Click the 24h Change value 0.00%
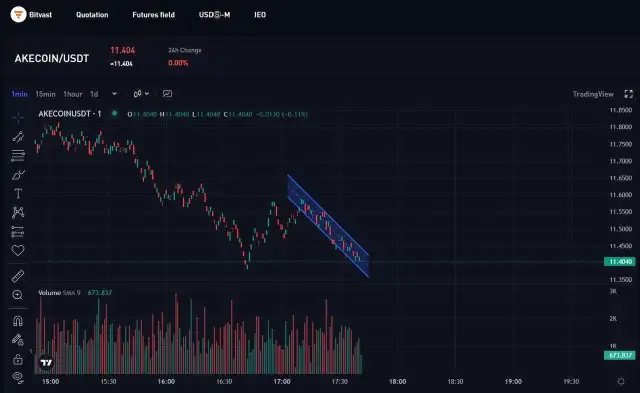Viewport: 640px width, 393px height. tap(178, 63)
